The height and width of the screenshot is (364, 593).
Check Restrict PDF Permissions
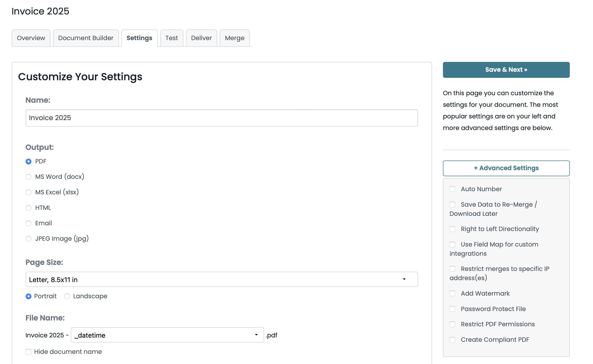452,324
